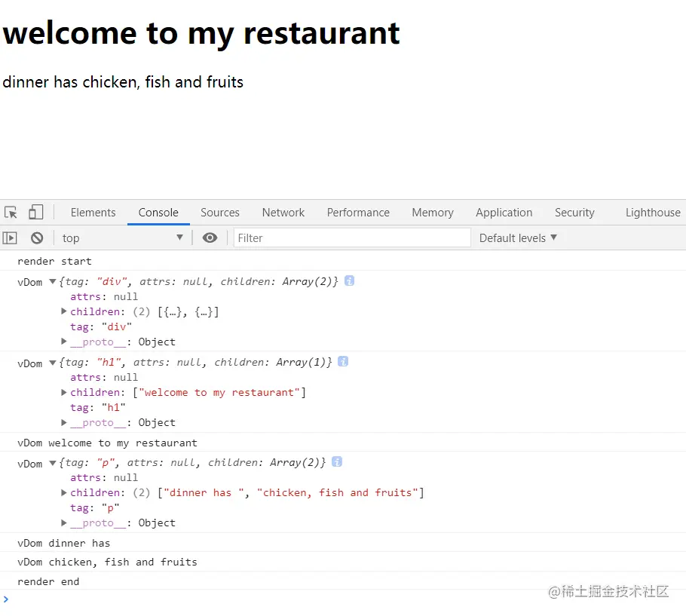Open the top context dropdown

[122, 238]
